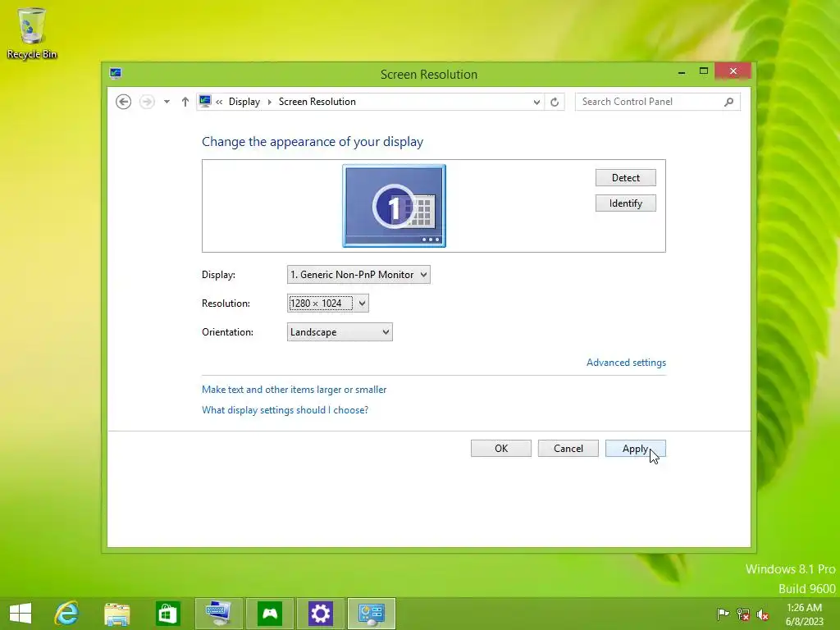840x630 pixels.
Task: Open the Windows Store taskbar icon
Action: [167, 614]
